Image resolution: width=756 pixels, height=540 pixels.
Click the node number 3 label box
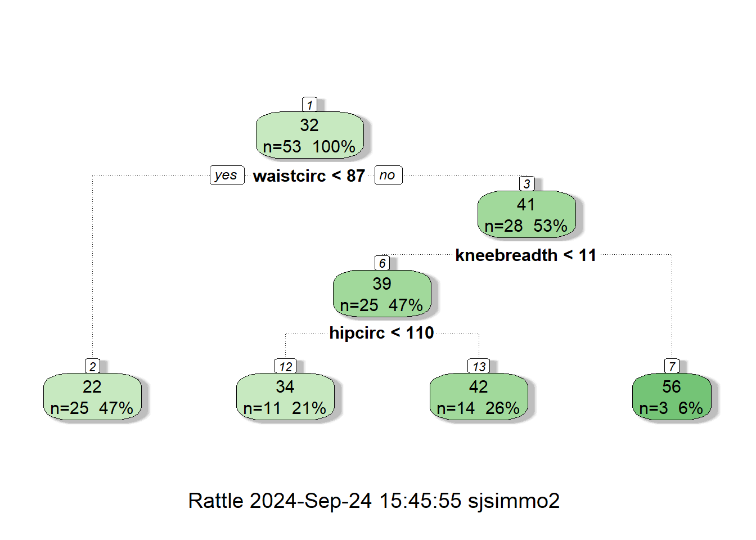526,184
